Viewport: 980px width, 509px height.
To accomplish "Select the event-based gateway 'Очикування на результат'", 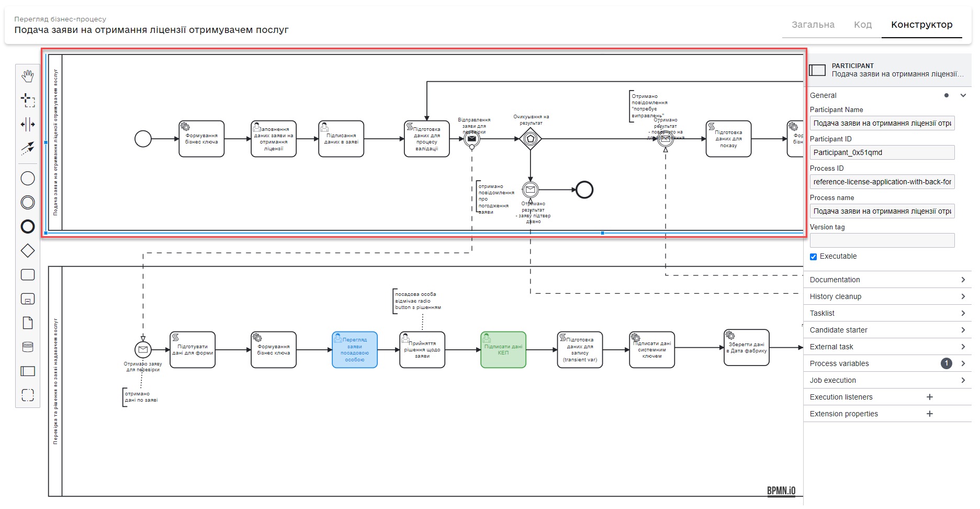I will [531, 139].
